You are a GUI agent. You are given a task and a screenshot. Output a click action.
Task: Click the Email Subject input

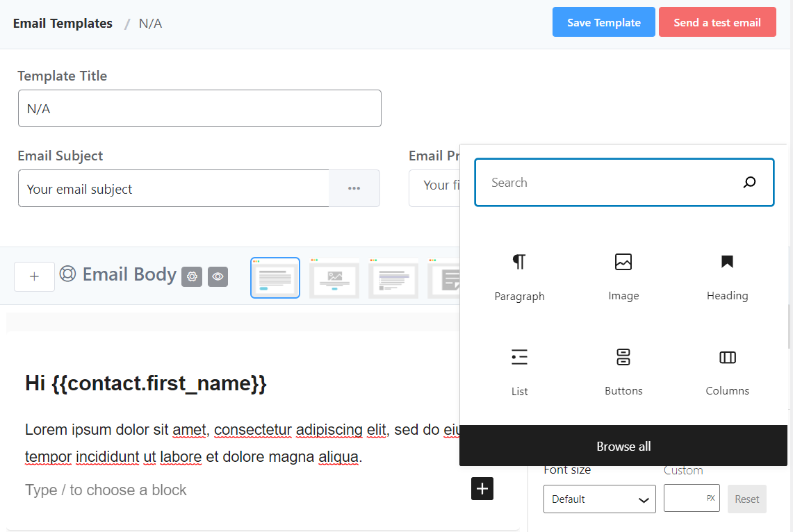(x=174, y=188)
